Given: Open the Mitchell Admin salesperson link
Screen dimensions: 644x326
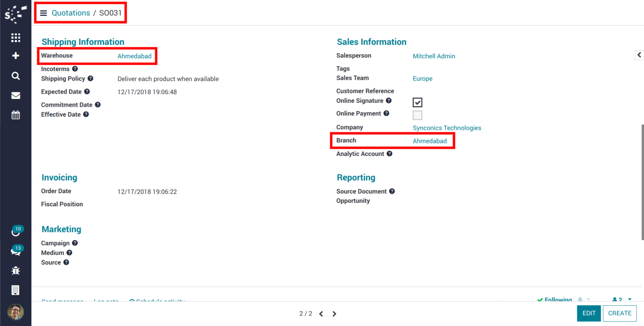Looking at the screenshot, I should coord(434,56).
